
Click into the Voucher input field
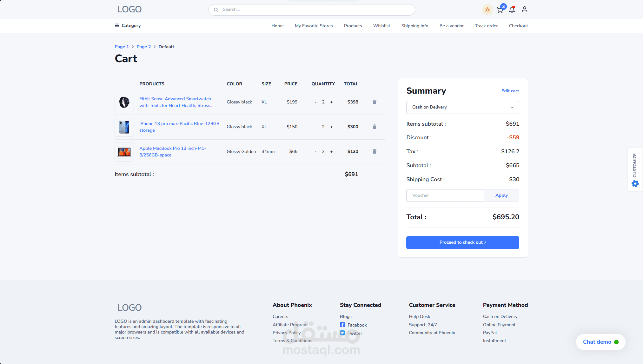pos(445,195)
